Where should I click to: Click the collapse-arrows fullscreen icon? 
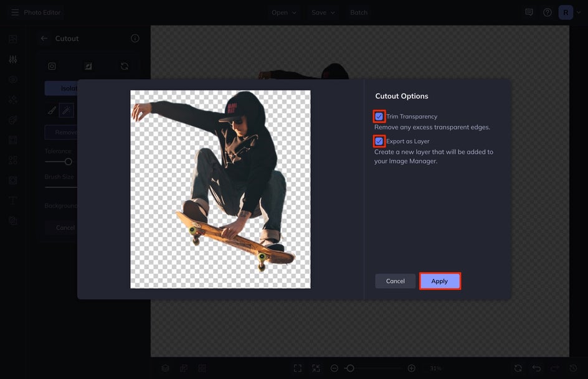pos(316,368)
